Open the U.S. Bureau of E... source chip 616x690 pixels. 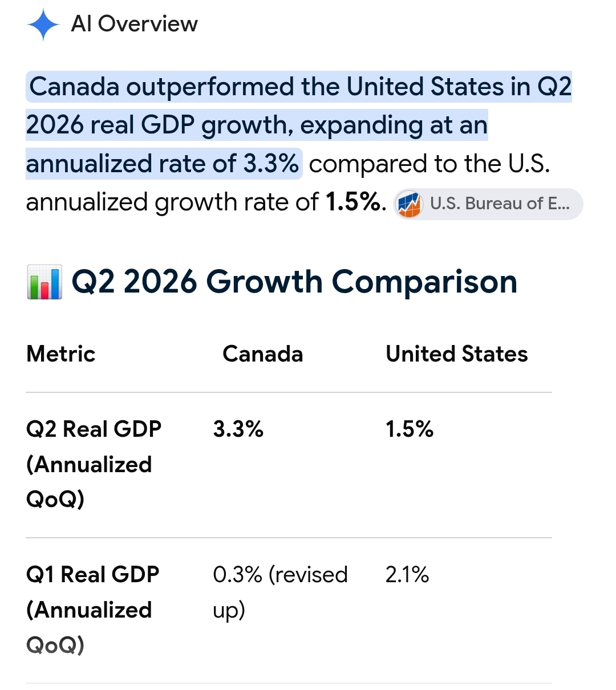488,204
